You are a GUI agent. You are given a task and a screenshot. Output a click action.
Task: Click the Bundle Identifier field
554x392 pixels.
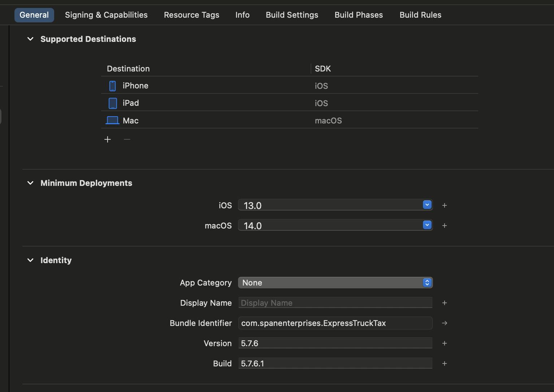point(335,323)
